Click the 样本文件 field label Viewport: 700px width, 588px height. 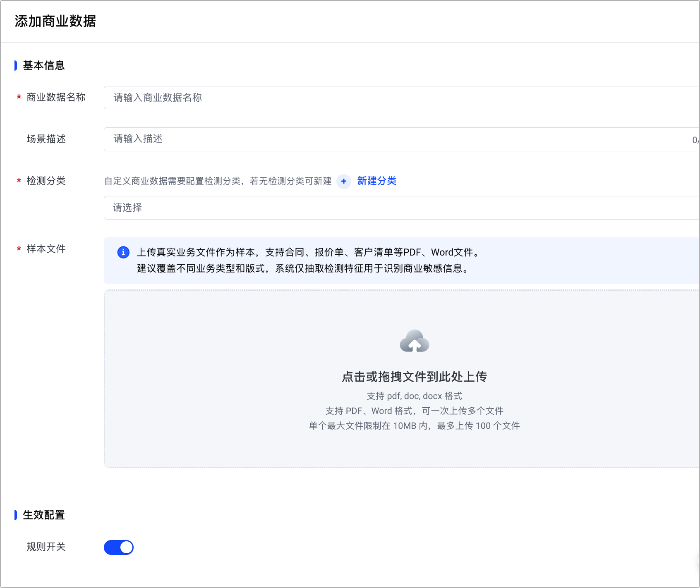click(46, 249)
